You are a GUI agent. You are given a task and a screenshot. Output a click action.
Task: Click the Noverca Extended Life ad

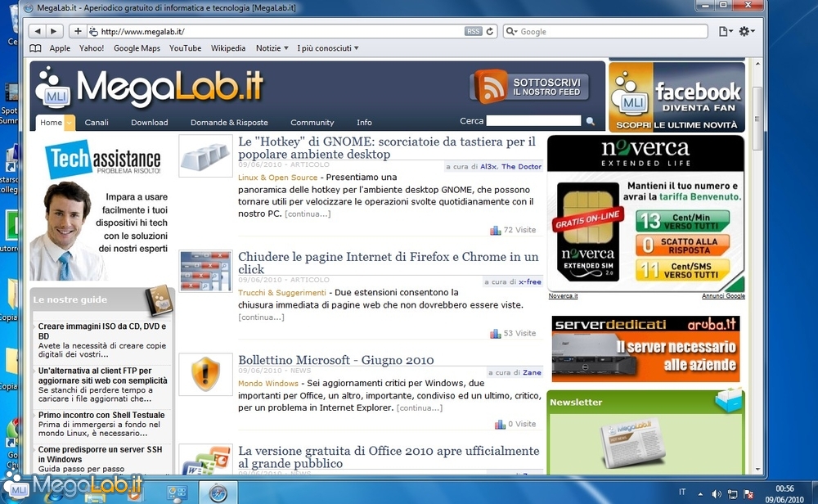click(645, 214)
